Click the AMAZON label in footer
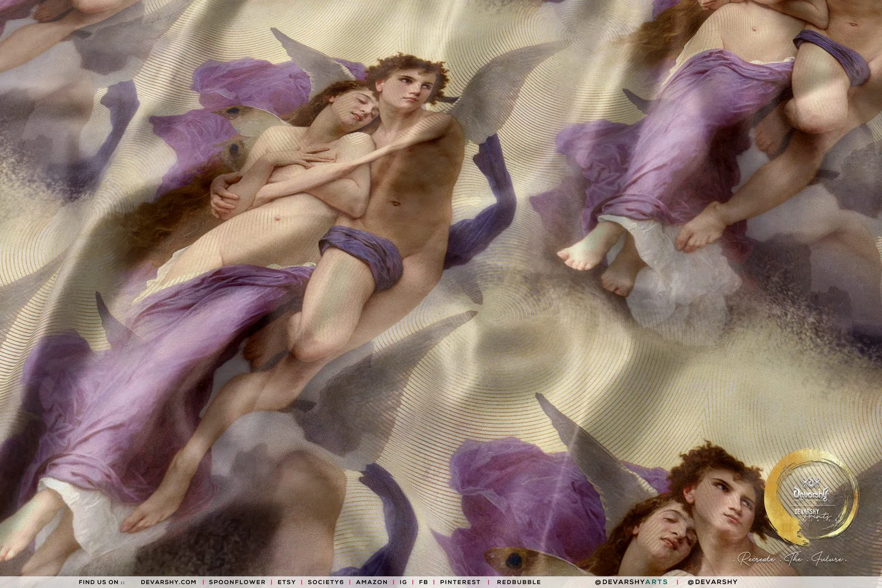Viewport: 882px width, 588px height. pyautogui.click(x=372, y=582)
